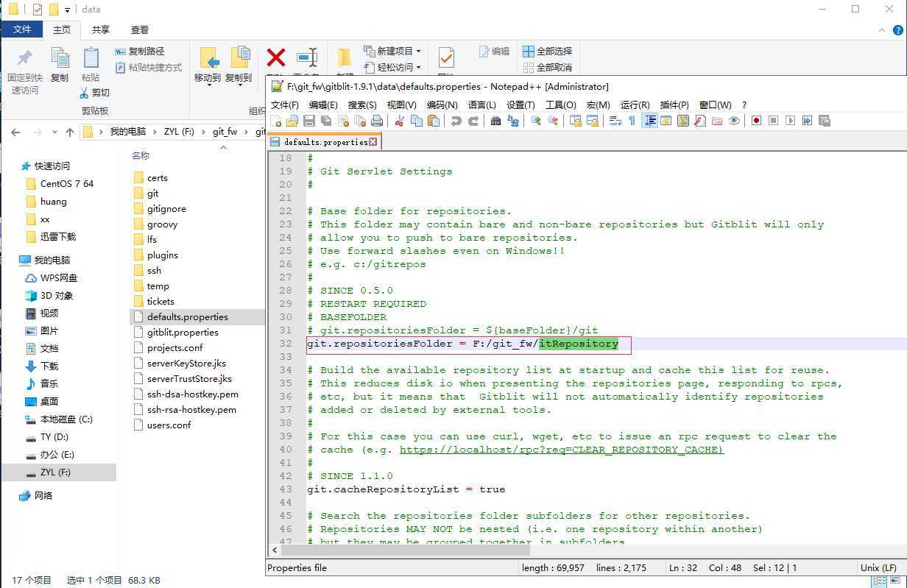Open the 插件(P) menu in Notepad++
This screenshot has width=907, height=588.
[674, 105]
